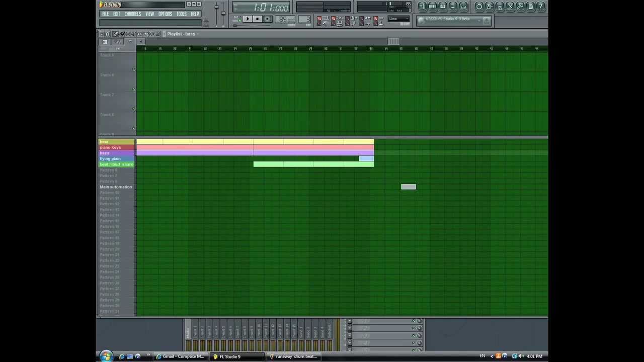This screenshot has width=644, height=362.
Task: Open the project info icon
Action: [x=530, y=6]
